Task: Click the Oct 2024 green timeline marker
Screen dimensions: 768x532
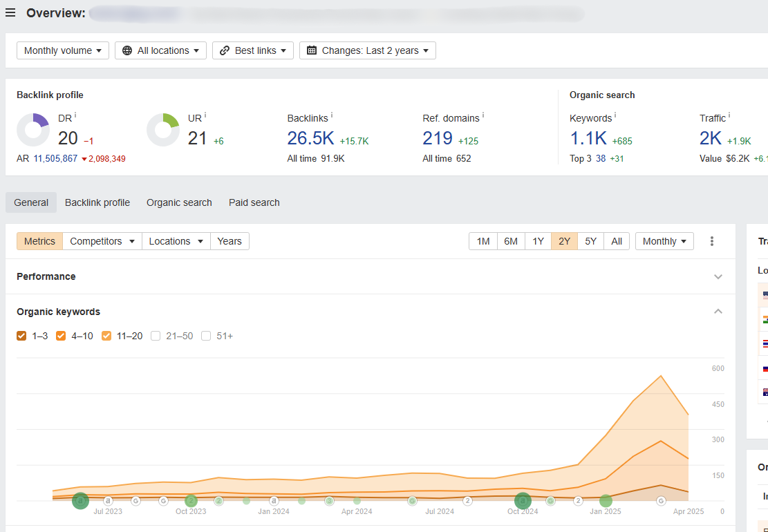Action: (523, 500)
